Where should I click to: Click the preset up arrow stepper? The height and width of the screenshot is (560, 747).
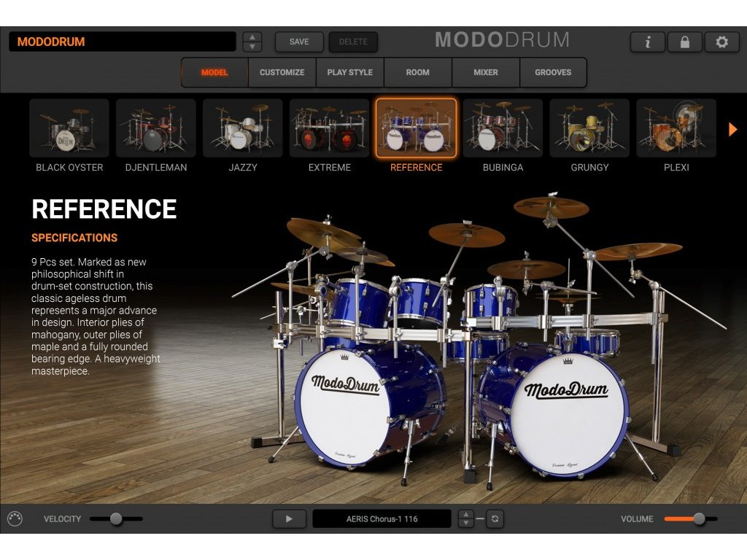point(252,36)
